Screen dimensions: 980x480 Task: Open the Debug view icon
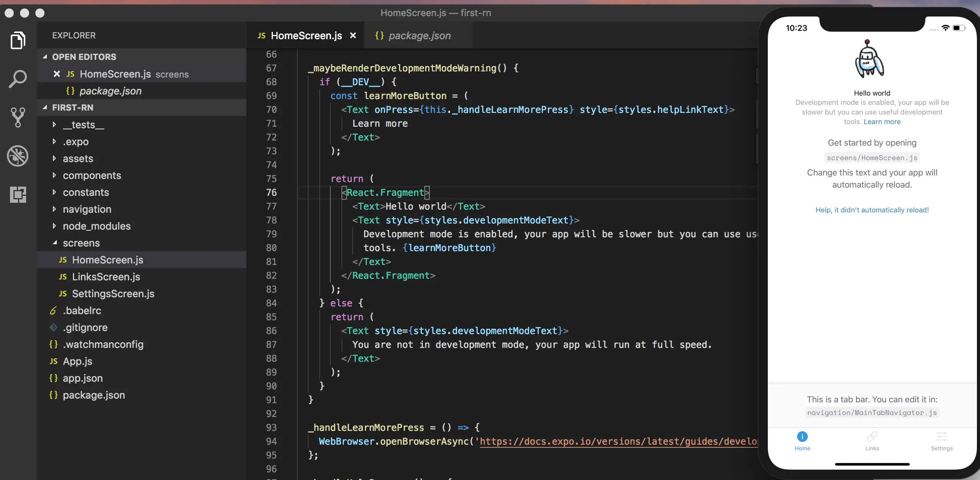18,156
